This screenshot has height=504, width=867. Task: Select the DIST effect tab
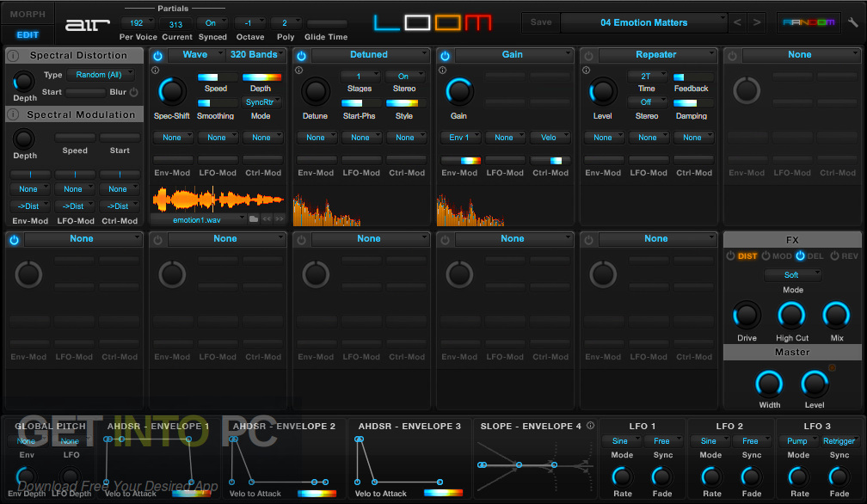pyautogui.click(x=747, y=255)
